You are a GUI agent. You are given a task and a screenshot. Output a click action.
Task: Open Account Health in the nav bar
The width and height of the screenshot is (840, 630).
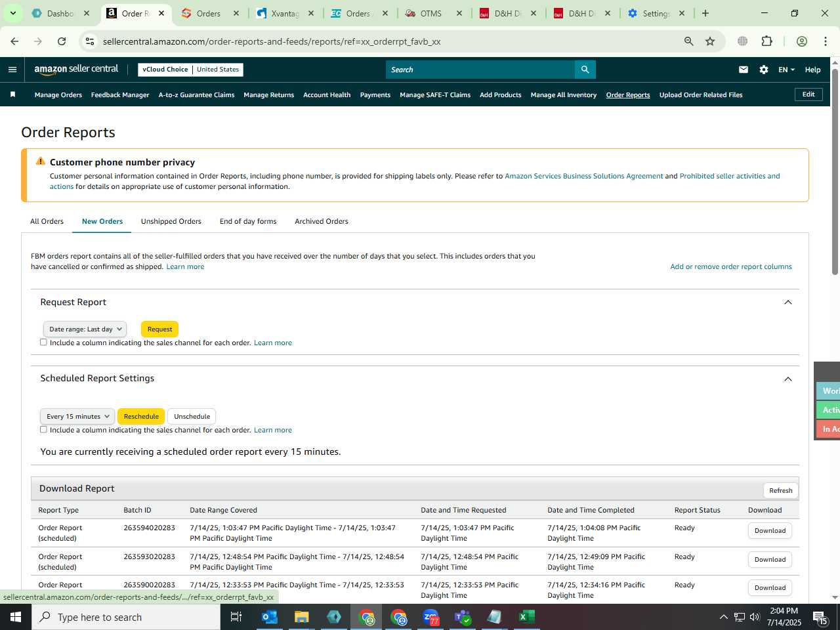coord(327,95)
